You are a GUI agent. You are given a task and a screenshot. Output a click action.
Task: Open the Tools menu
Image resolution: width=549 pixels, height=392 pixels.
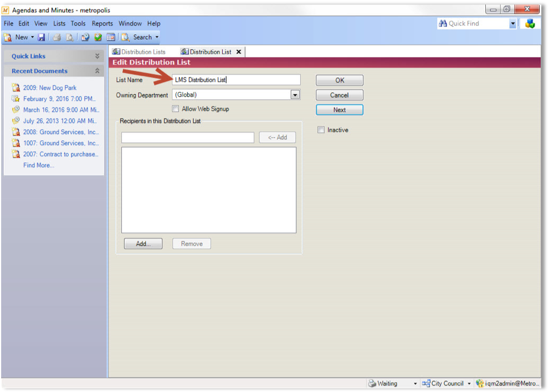pos(78,23)
